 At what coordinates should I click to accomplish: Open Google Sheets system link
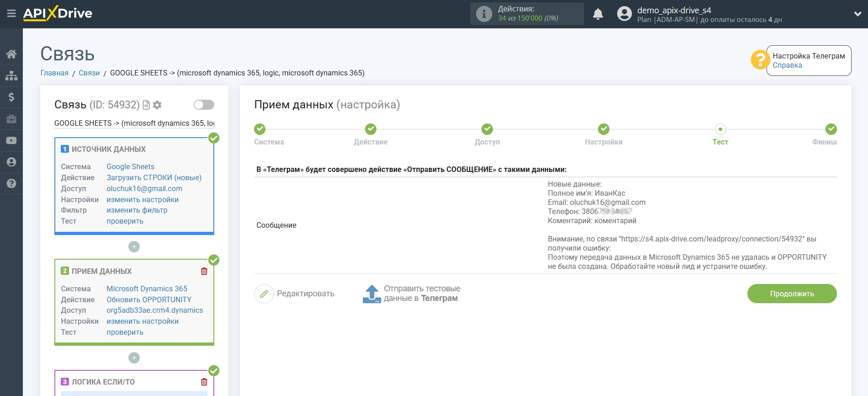[131, 166]
